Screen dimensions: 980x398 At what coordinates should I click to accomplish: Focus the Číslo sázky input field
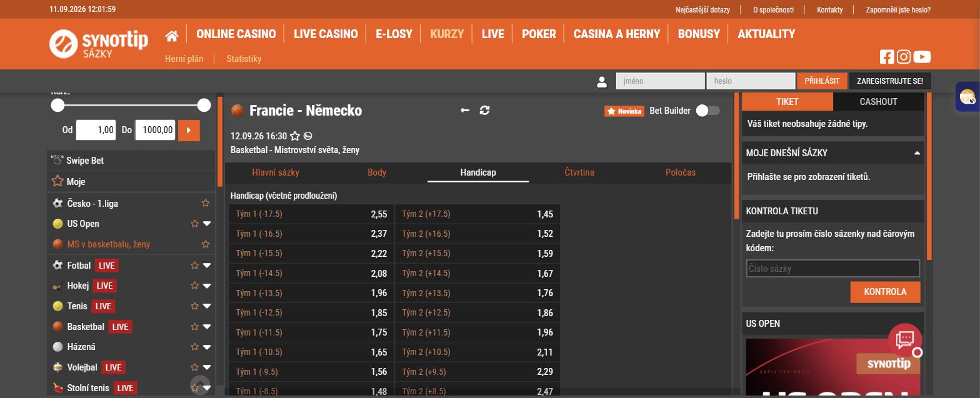click(833, 269)
